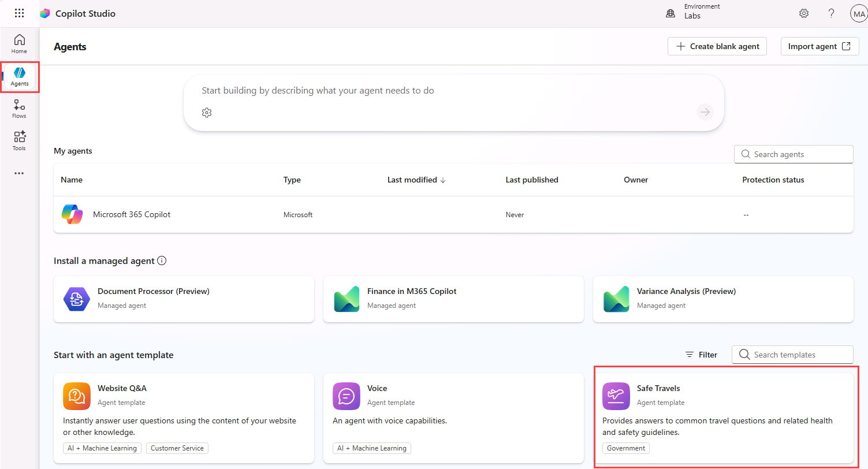Submit the agent description arrow button

coord(705,112)
